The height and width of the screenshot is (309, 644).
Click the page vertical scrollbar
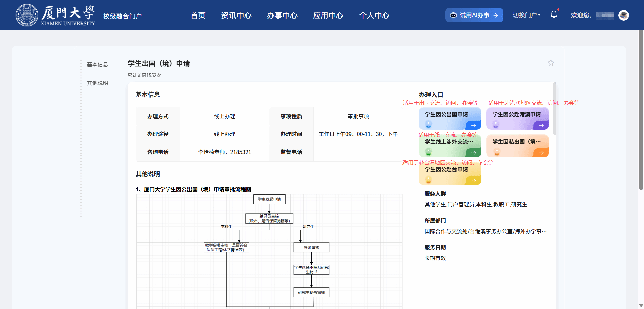pyautogui.click(x=641, y=111)
